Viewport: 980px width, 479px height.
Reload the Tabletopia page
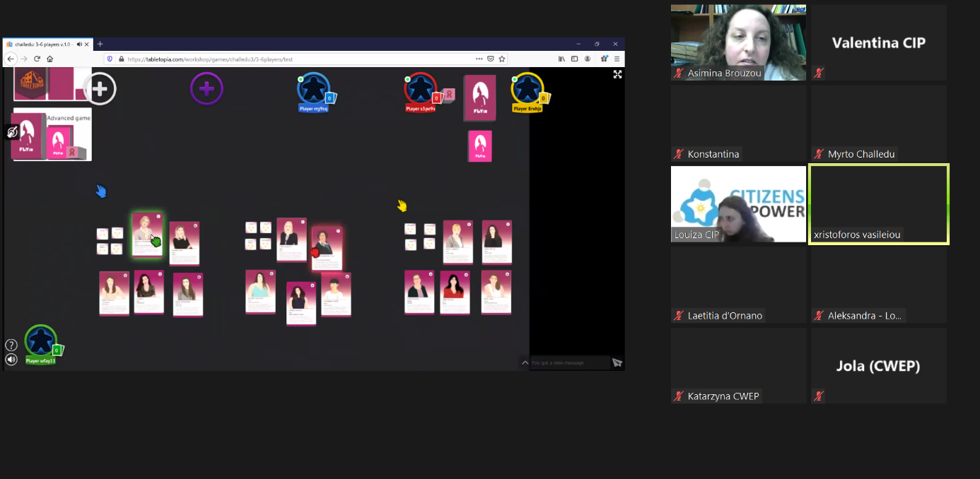tap(37, 59)
